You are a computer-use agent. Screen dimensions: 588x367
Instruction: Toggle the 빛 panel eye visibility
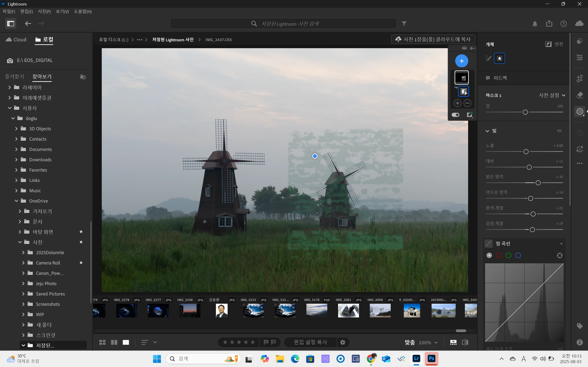(559, 131)
